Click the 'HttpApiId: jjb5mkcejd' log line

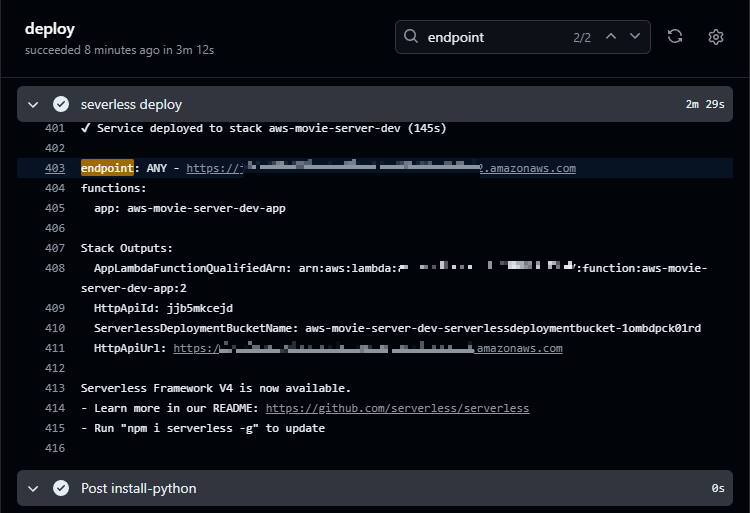pyautogui.click(x=164, y=308)
